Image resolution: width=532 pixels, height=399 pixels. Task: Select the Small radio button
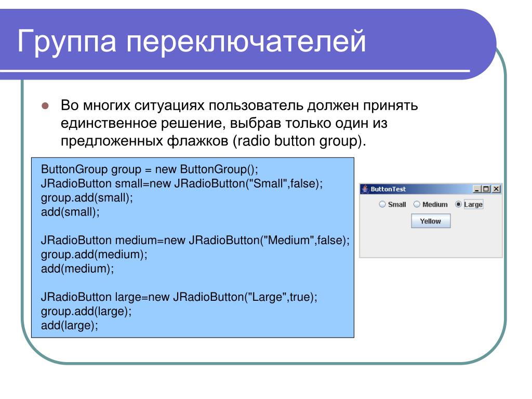[x=393, y=204]
